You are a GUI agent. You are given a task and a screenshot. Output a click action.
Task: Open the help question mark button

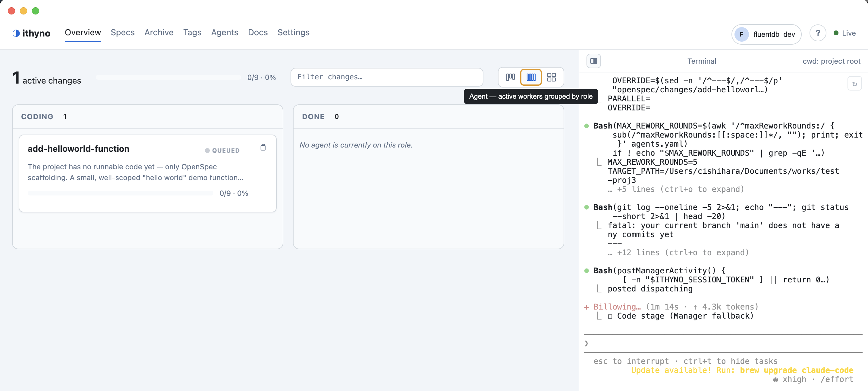tap(817, 33)
